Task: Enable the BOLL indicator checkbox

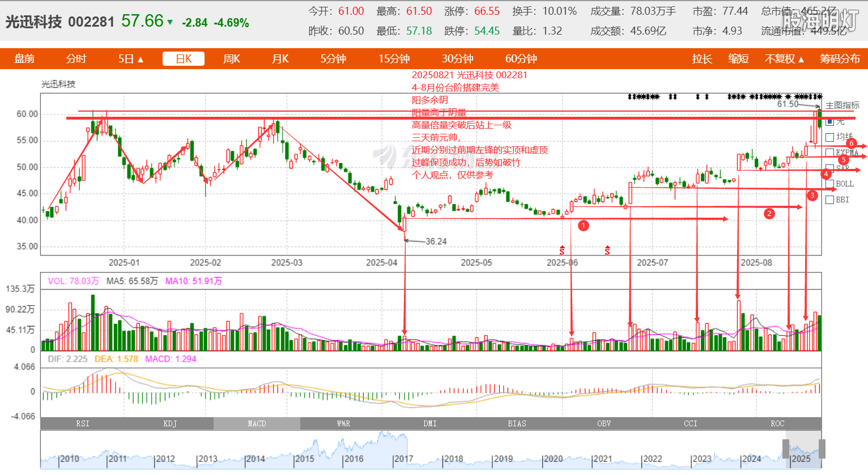Action: pyautogui.click(x=830, y=184)
